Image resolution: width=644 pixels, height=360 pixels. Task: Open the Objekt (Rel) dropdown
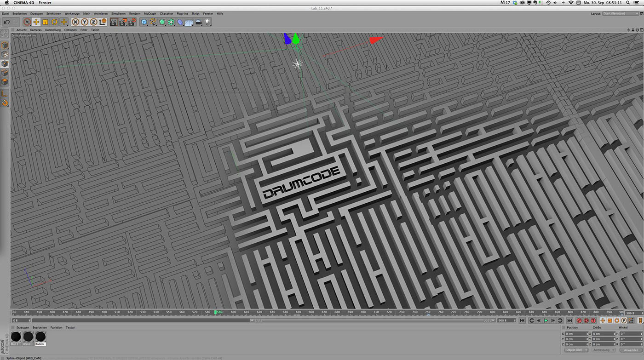click(x=576, y=350)
